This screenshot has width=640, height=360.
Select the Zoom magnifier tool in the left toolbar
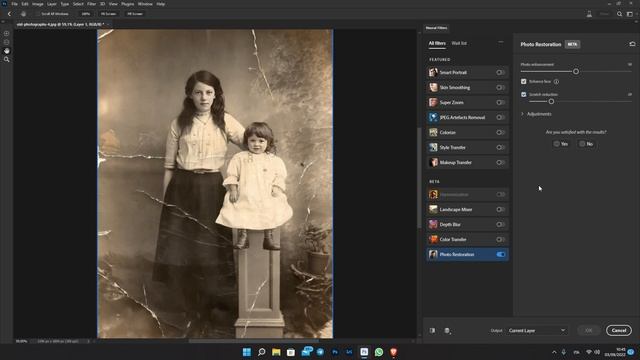[x=7, y=60]
